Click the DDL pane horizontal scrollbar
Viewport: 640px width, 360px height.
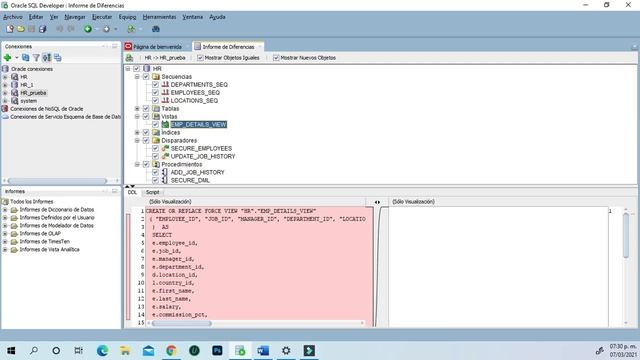(182, 323)
